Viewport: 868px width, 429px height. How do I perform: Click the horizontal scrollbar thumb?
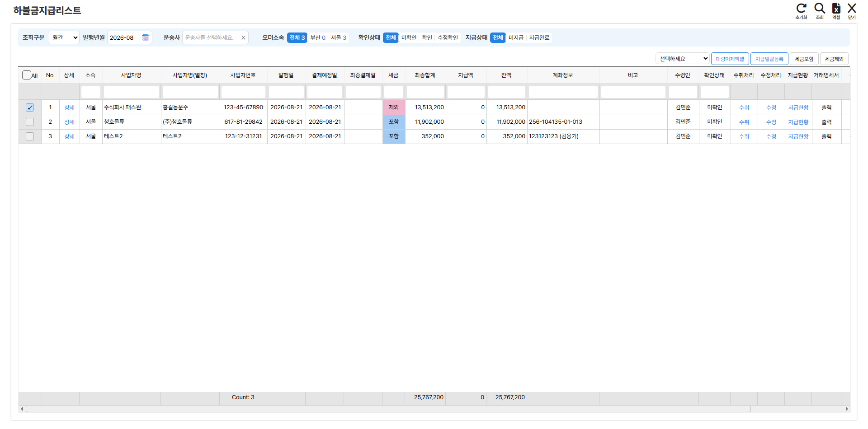click(x=388, y=409)
